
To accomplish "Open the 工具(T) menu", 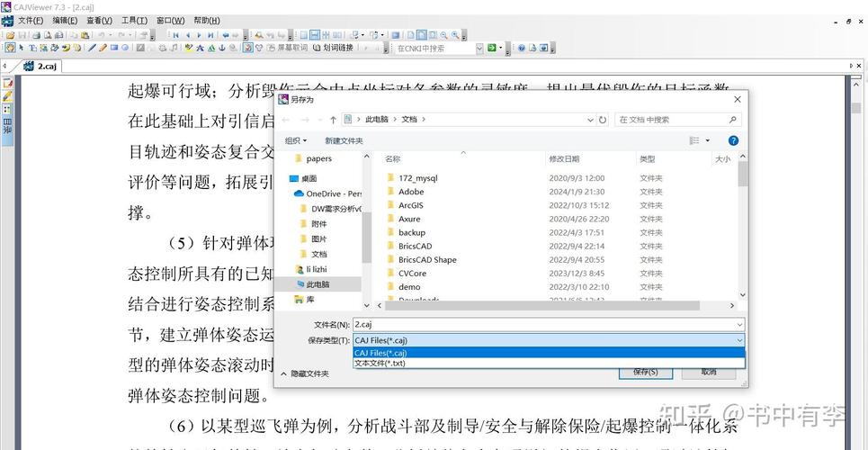I will click(x=134, y=21).
